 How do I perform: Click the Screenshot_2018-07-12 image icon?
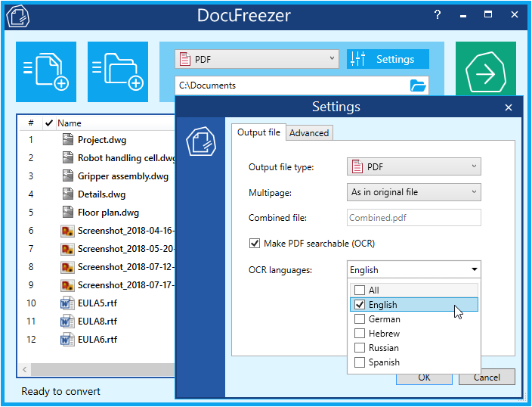tap(67, 267)
